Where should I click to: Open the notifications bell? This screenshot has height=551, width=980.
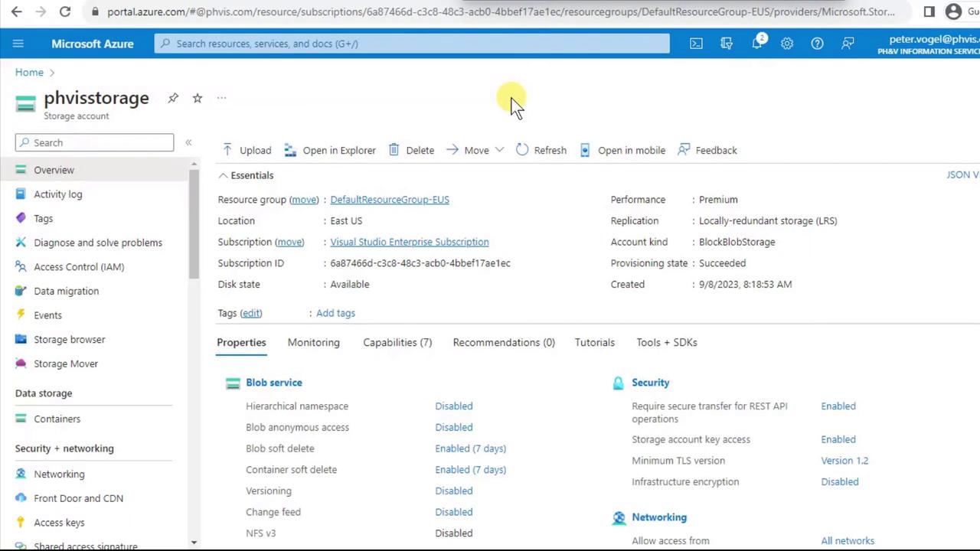pyautogui.click(x=757, y=43)
